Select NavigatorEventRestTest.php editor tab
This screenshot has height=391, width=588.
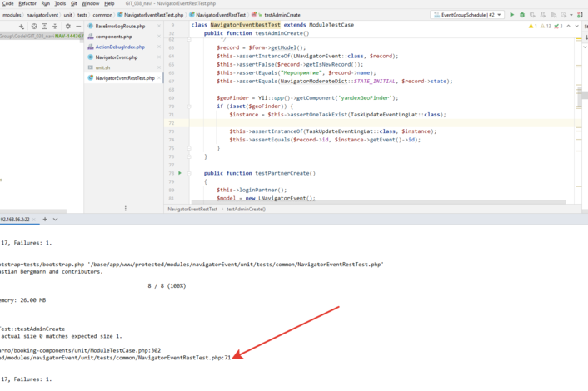tap(125, 78)
